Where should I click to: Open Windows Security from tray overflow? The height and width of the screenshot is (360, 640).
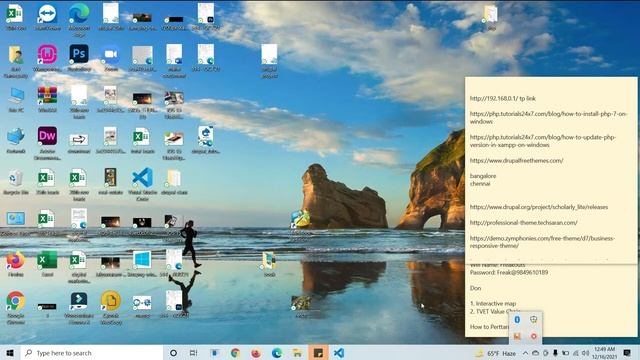tap(533, 320)
